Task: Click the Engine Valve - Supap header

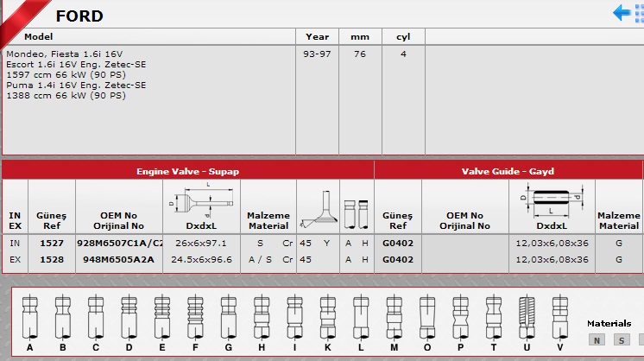Action: pos(188,171)
